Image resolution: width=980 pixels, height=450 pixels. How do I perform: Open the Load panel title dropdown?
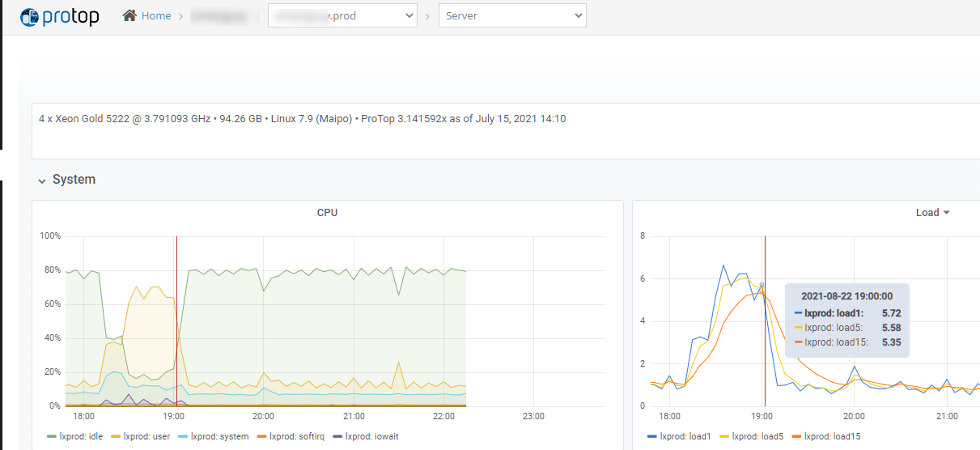click(932, 213)
